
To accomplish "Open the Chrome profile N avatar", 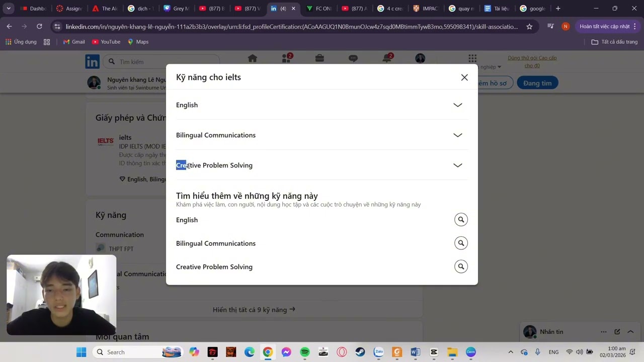I will [x=566, y=26].
